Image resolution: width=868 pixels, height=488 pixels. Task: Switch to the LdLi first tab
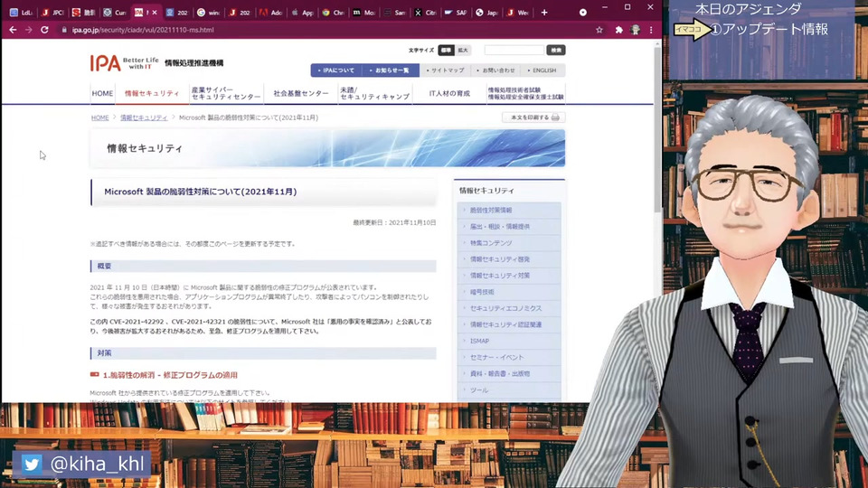pos(22,12)
